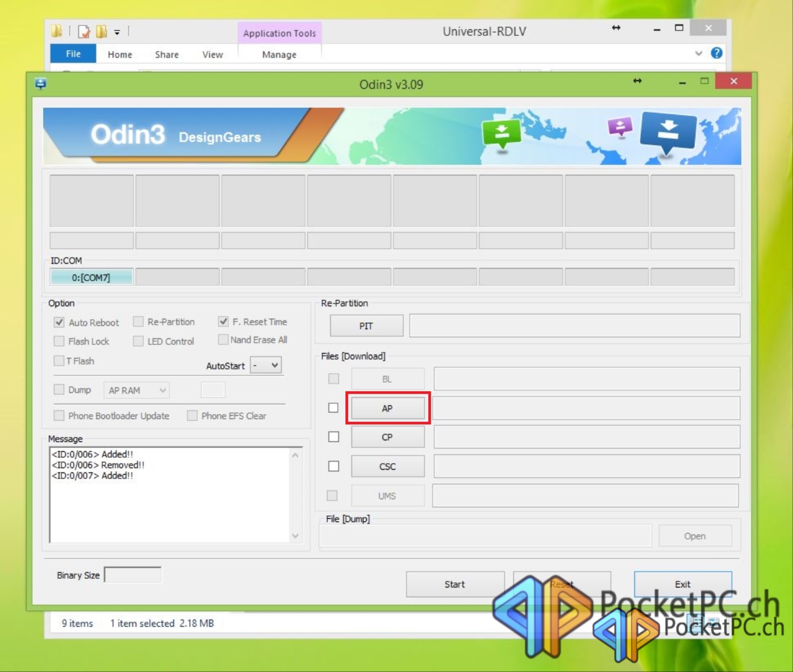Click the CSC file path field
This screenshot has height=672, width=793.
(587, 466)
